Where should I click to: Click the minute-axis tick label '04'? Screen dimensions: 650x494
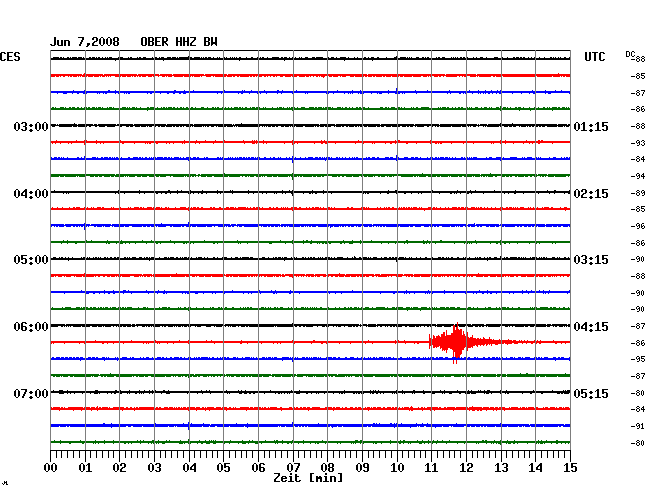189,468
